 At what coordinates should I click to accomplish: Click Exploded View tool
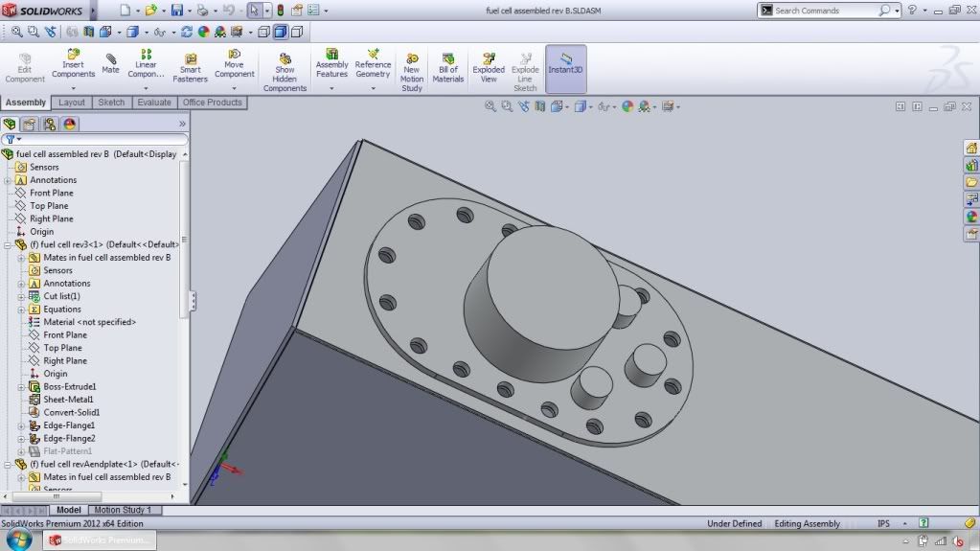[x=489, y=68]
